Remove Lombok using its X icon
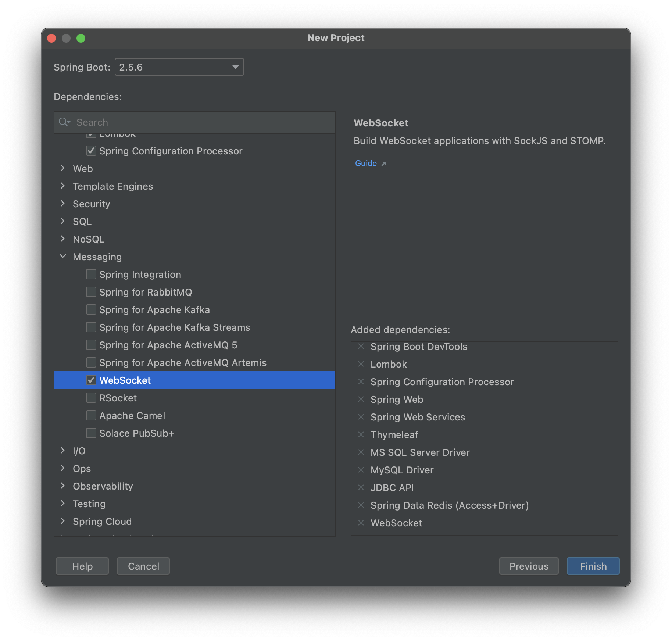672x641 pixels. [361, 364]
